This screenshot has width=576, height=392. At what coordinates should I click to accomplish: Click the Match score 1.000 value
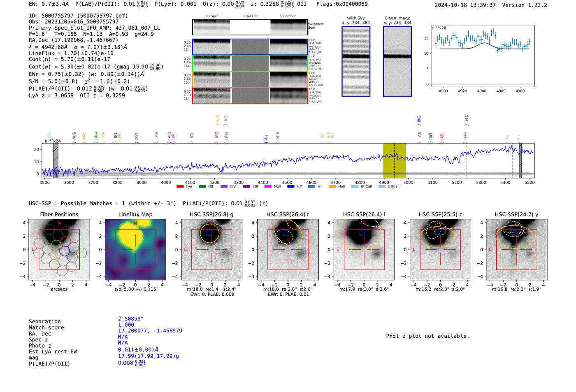click(126, 325)
